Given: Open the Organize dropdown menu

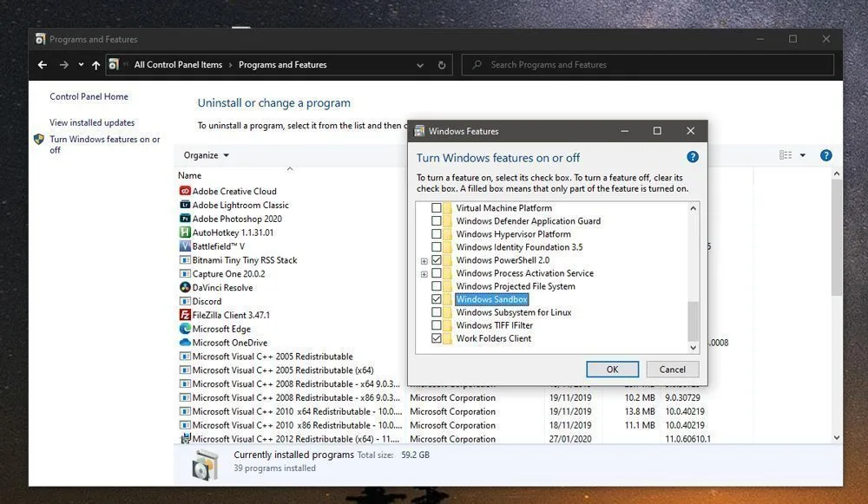Looking at the screenshot, I should (x=206, y=155).
